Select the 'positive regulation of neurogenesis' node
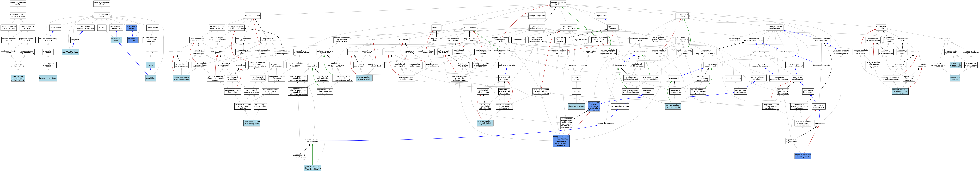 [673, 106]
